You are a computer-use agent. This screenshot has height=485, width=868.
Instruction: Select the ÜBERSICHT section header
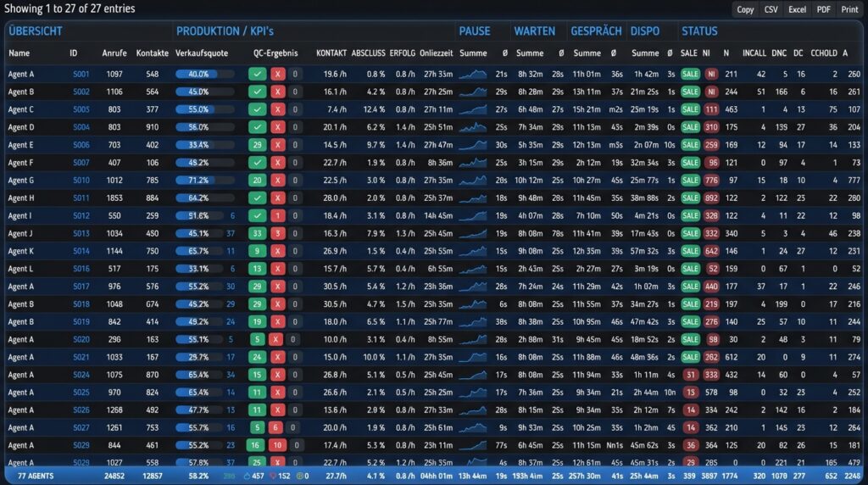36,31
